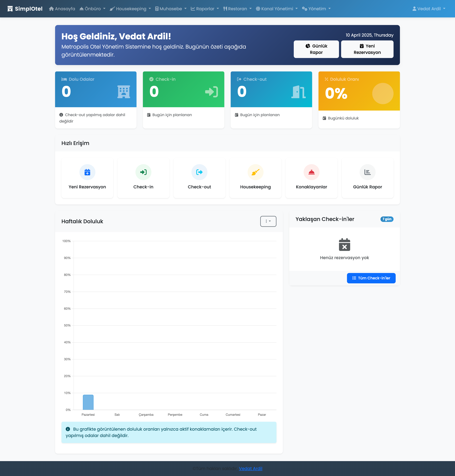Viewport: 455px width, 476px height.
Task: Click the Yeni Rezervasyon calendar-plus quick access icon
Action: (x=87, y=172)
